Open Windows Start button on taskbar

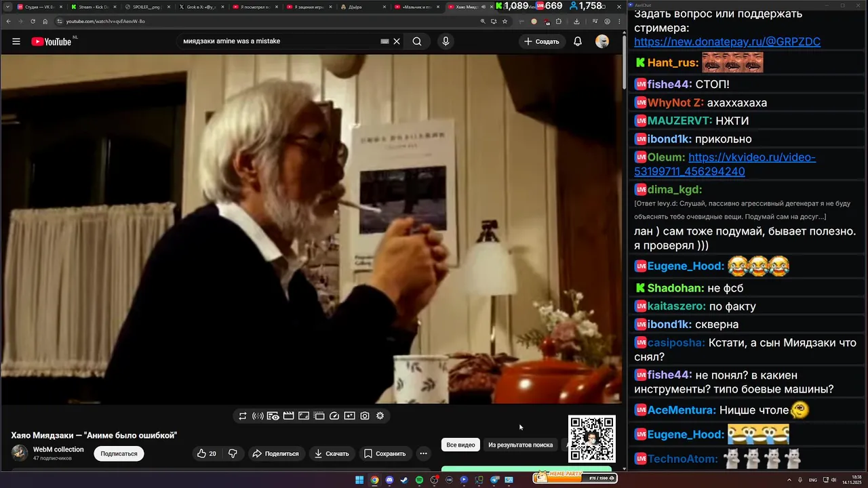tap(359, 480)
